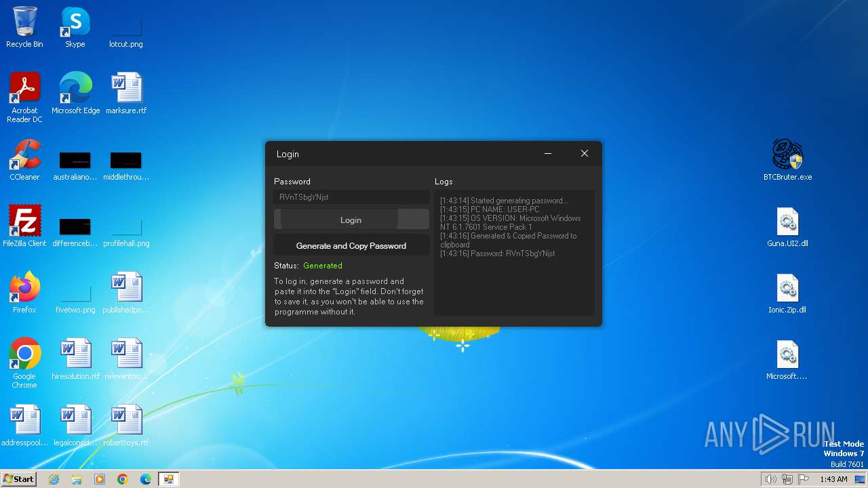Screen dimensions: 868x488
Task: Focus the Password input field
Action: (x=351, y=197)
